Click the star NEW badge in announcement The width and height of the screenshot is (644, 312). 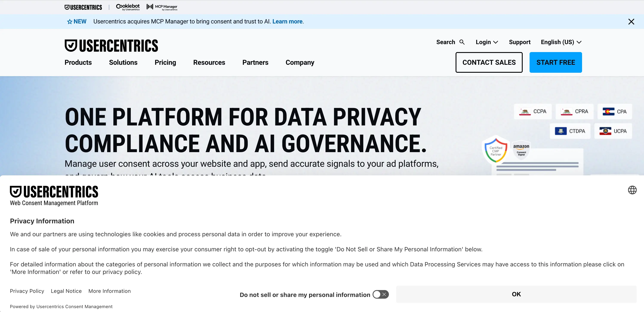[77, 22]
